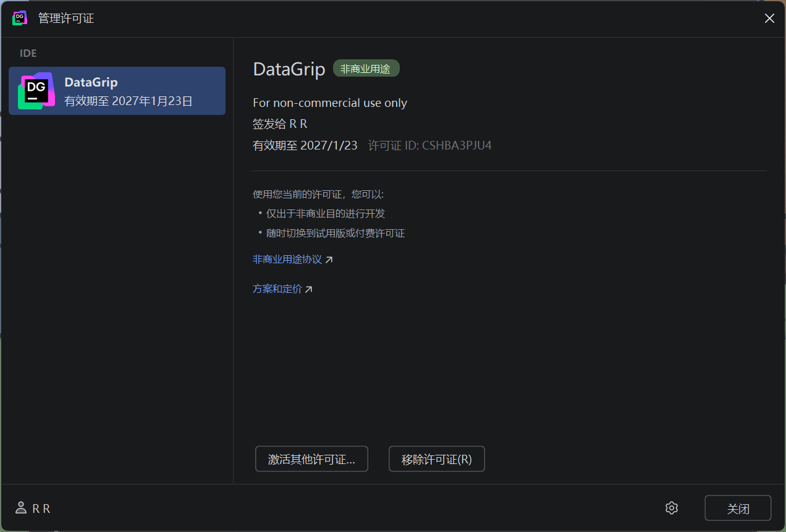The height and width of the screenshot is (532, 786).
Task: Click the 仅出于非商业目的进行开发 bullet text
Action: point(326,214)
